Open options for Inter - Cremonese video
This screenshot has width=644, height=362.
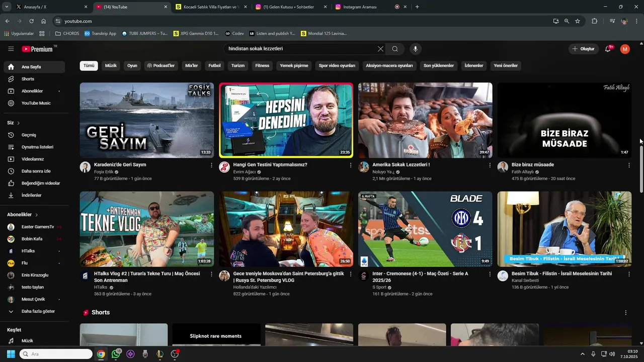click(x=490, y=274)
